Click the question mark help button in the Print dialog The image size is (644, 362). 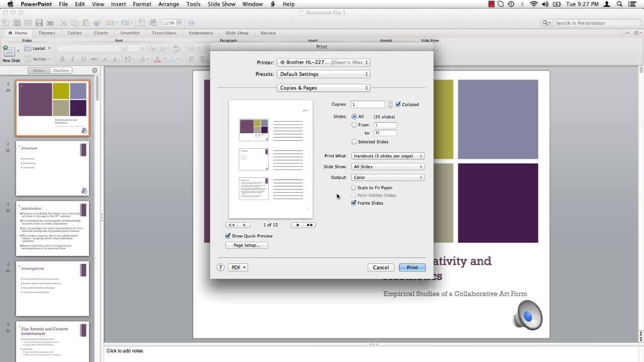tap(220, 267)
